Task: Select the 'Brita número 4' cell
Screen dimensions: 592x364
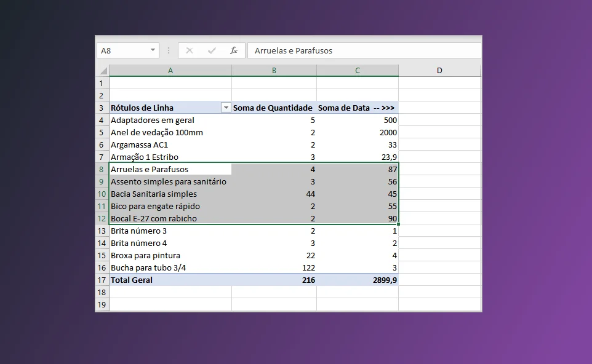Action: (x=170, y=243)
